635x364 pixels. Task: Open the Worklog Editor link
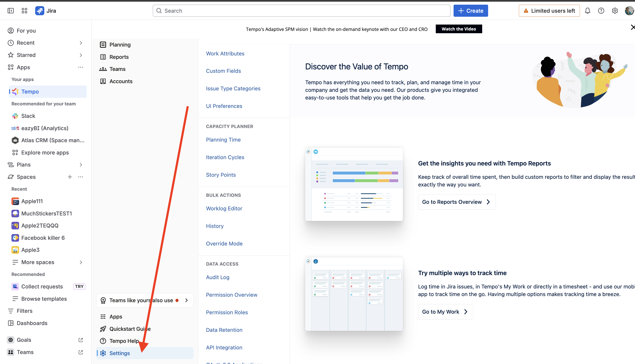point(224,208)
